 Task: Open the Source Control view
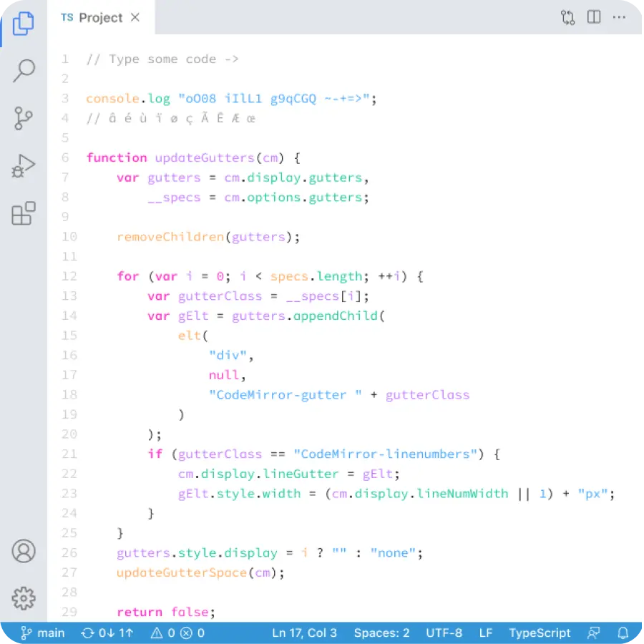pyautogui.click(x=24, y=119)
